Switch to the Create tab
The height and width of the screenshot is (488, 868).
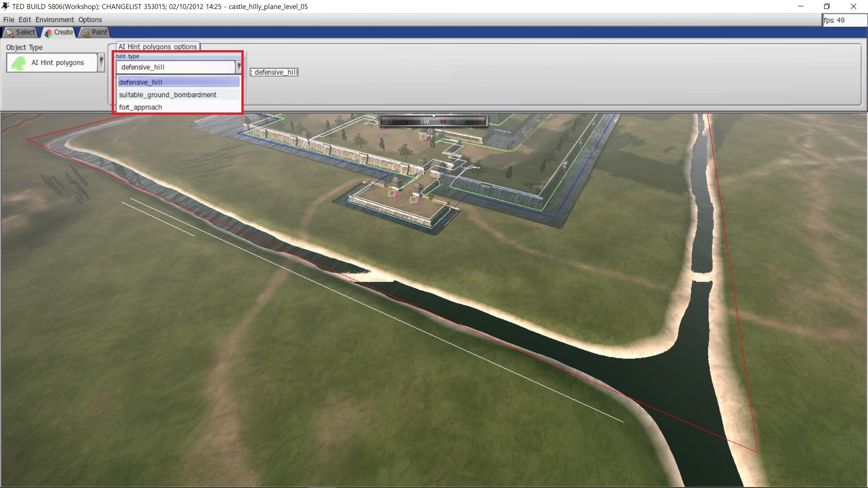(59, 32)
